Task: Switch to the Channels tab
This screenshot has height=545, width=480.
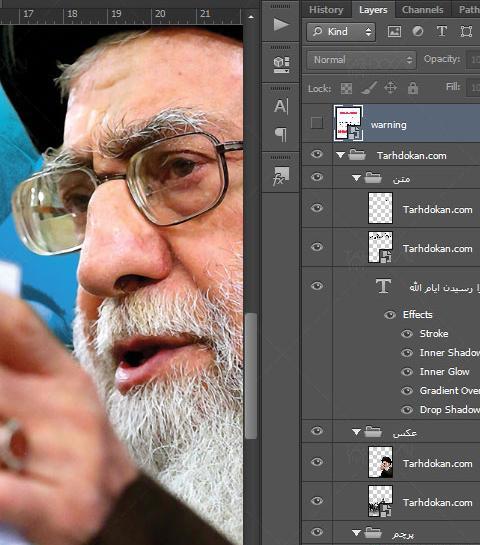Action: tap(423, 10)
